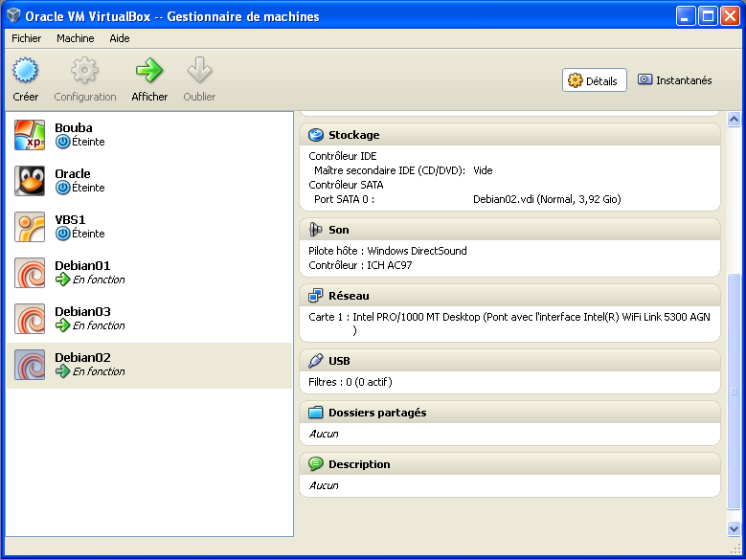Click running arrow icon under Debian03
The height and width of the screenshot is (560, 746).
(x=62, y=325)
